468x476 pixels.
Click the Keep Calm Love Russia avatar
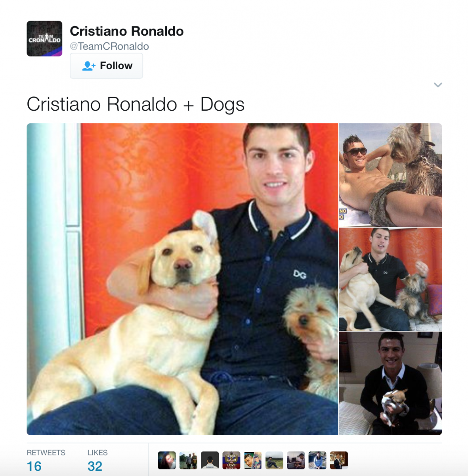pos(231,461)
